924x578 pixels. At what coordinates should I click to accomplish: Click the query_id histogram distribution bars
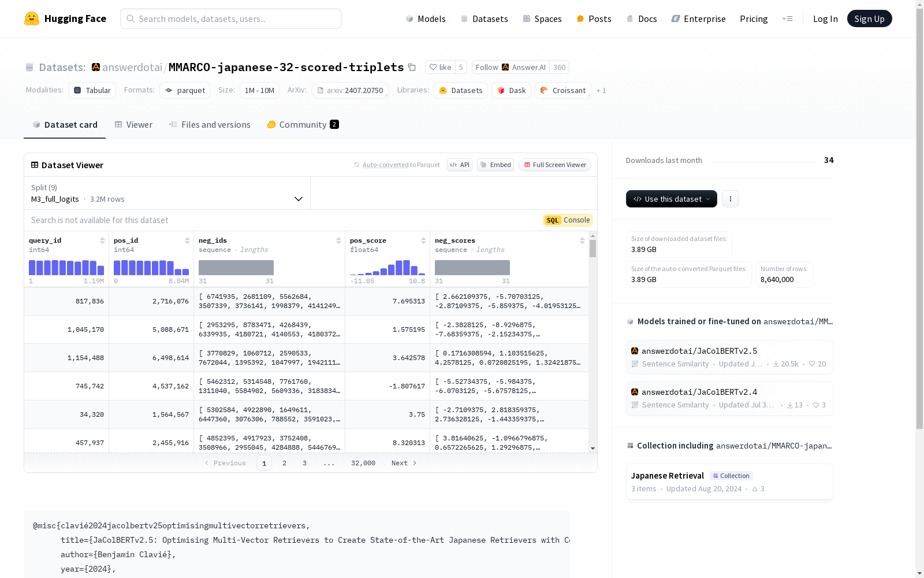[x=66, y=267]
